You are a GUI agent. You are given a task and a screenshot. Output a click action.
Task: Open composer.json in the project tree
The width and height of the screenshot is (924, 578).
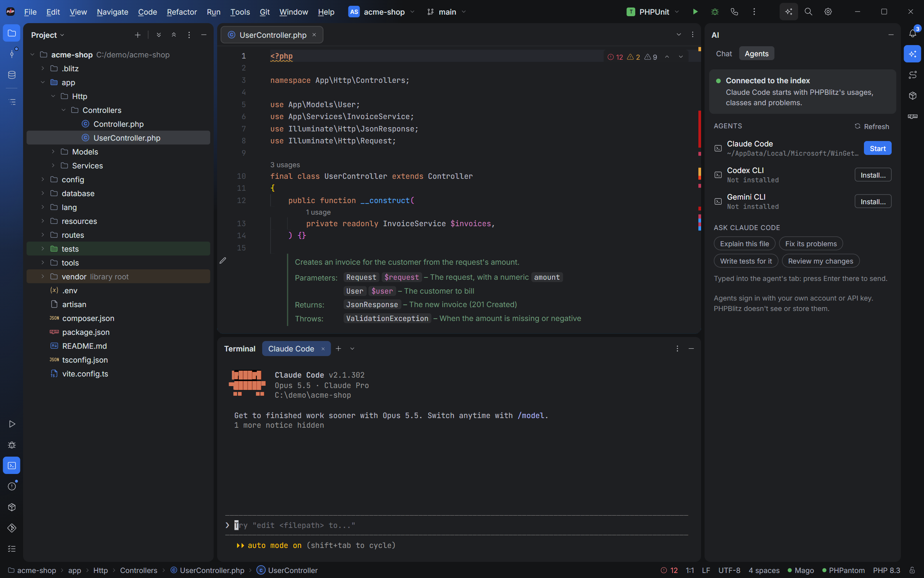tap(88, 318)
